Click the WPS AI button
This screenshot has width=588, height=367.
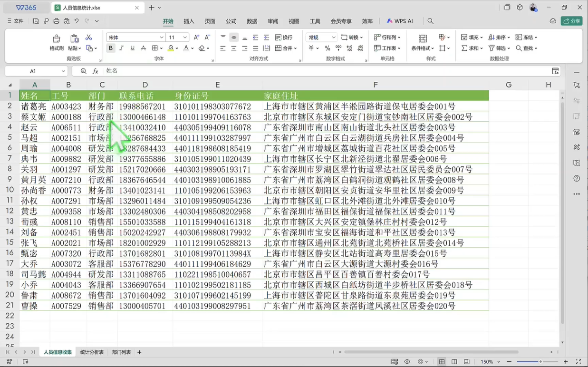(x=400, y=21)
